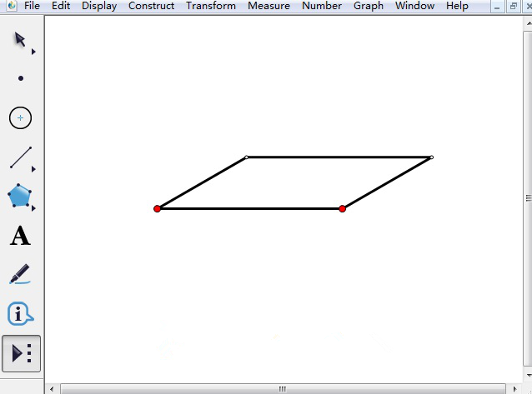532x394 pixels.
Task: Open the Information tool
Action: click(x=20, y=314)
